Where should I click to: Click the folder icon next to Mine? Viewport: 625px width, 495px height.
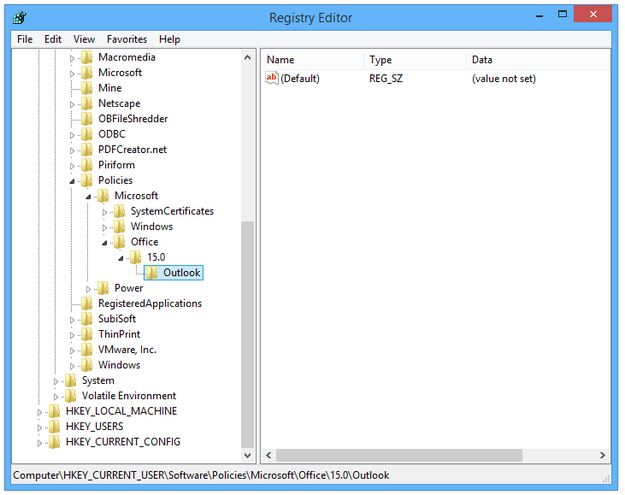pyautogui.click(x=86, y=88)
